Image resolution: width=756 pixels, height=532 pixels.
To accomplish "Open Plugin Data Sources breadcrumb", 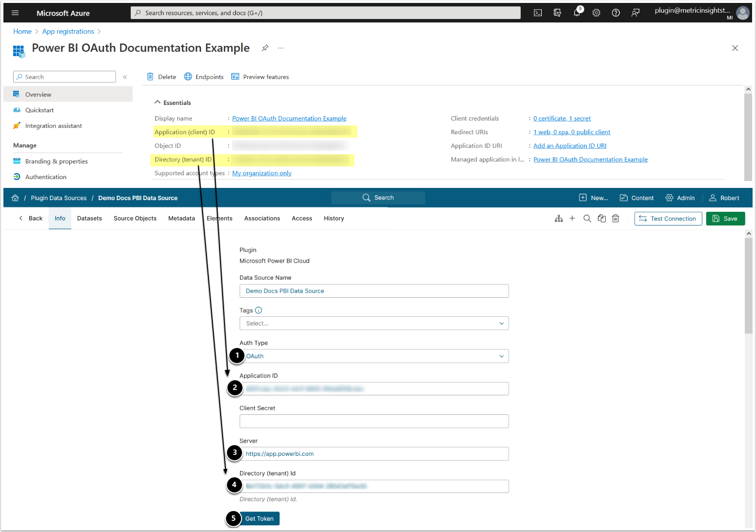I will (x=59, y=198).
